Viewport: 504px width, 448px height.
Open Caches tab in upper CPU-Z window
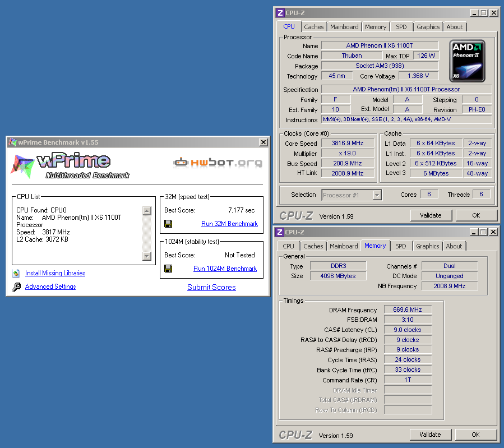[x=314, y=27]
